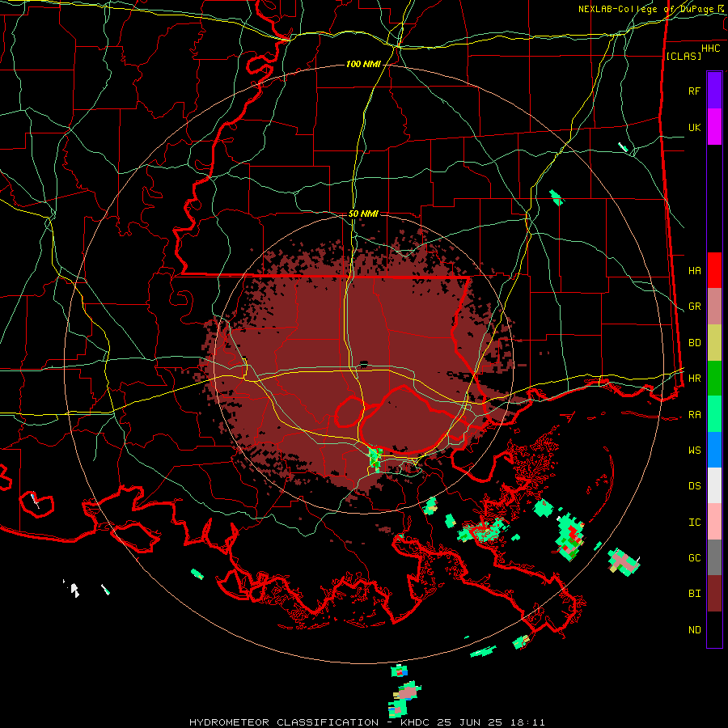
Task: Select the "HR" legend label
Action: 694,379
